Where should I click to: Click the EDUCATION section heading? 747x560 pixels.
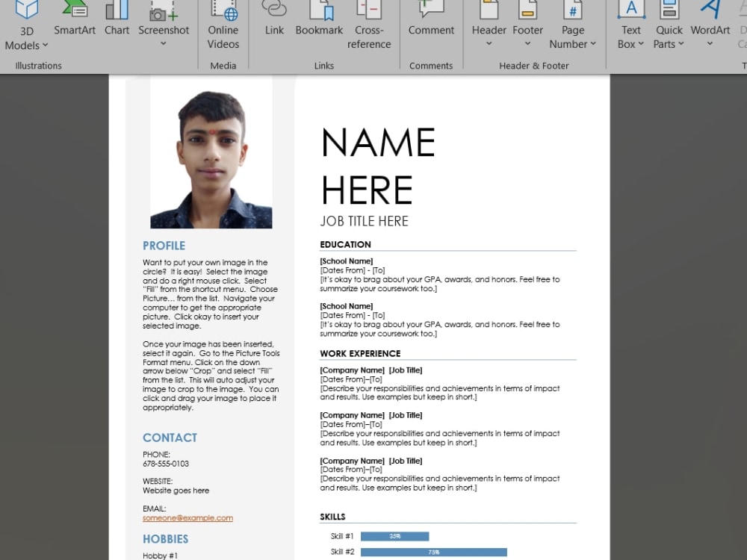345,244
